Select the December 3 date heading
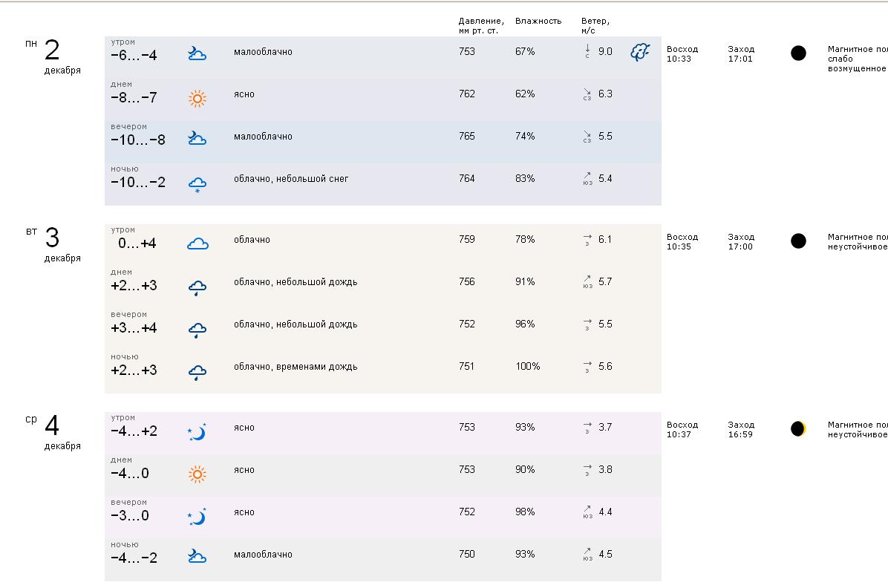This screenshot has height=588, width=888. (x=52, y=238)
